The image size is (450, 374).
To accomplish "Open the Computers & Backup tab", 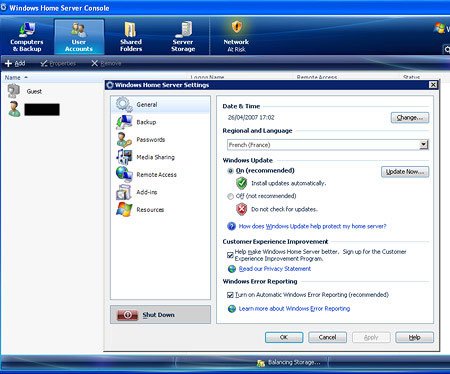I will 27,37.
